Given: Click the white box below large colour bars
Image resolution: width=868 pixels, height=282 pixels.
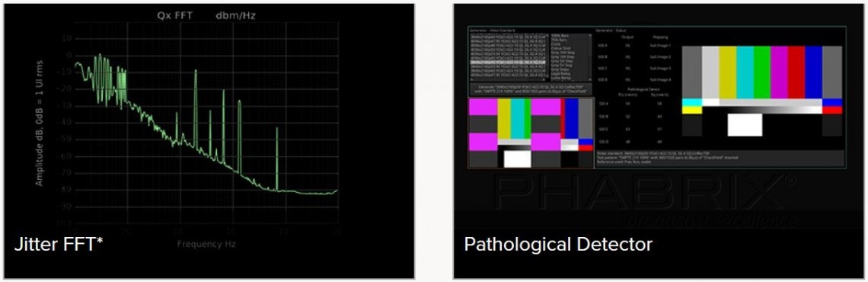Looking at the screenshot, I should pyautogui.click(x=745, y=125).
